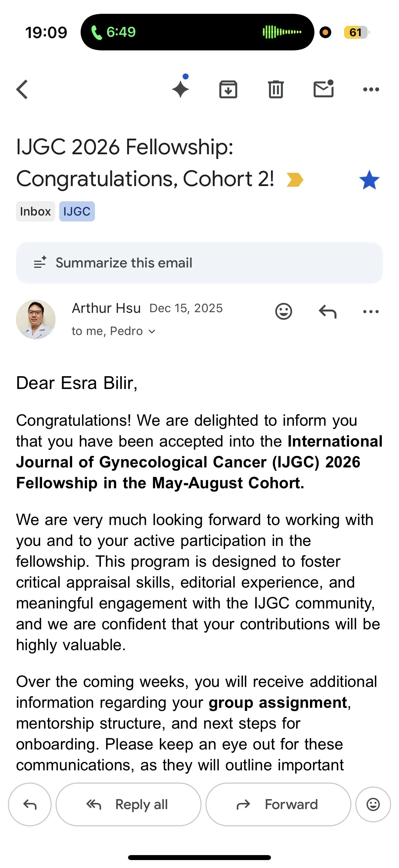Go back to the inbox list

coord(22,89)
